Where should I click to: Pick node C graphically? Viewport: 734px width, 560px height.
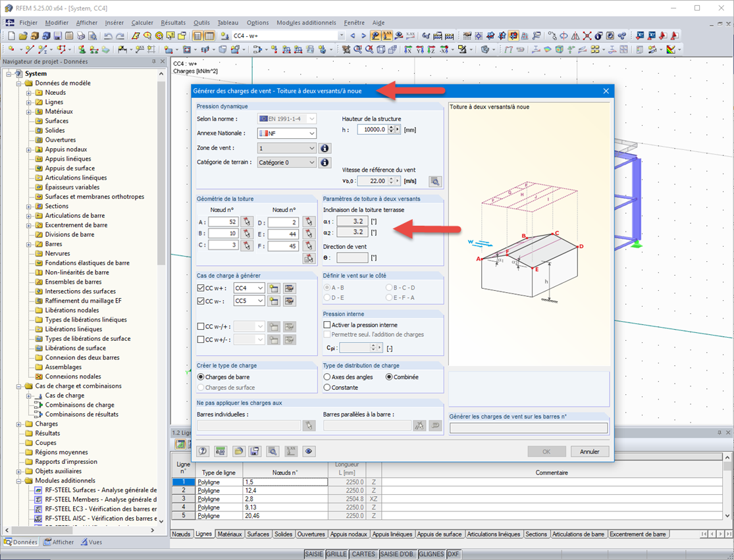point(247,245)
